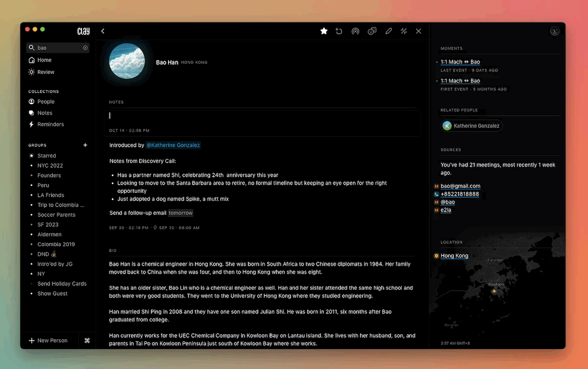588x369 pixels.
Task: Click the pencil edit icon
Action: [389, 31]
